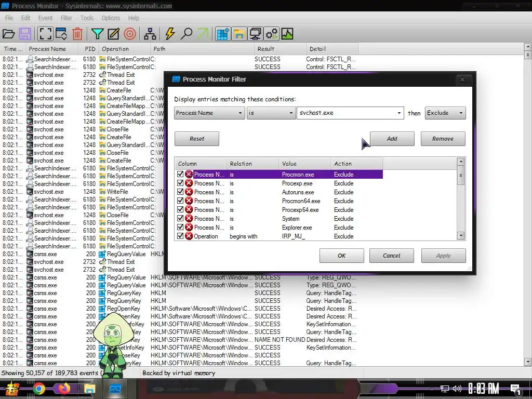Click the Relation column header in filter list
This screenshot has height=399, width=532.
[x=252, y=164]
